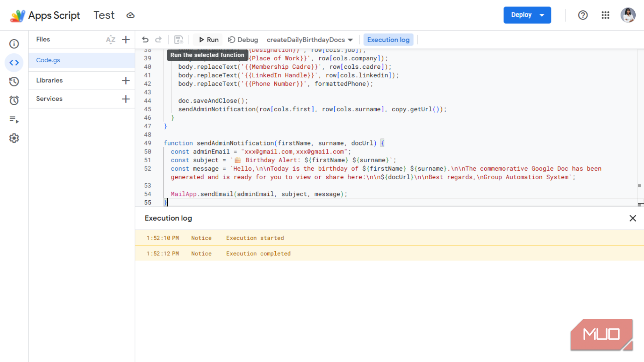644x362 pixels.
Task: Click line number 49 in gutter
Action: coord(148,143)
